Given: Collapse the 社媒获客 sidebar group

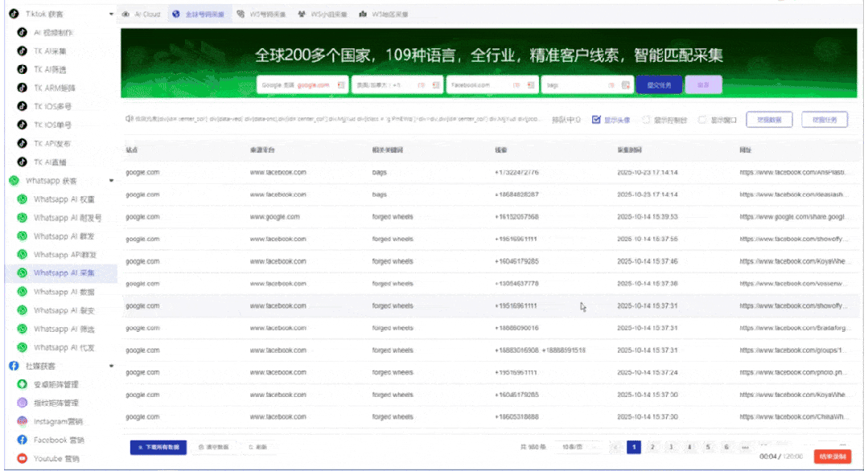Looking at the screenshot, I should (x=111, y=366).
